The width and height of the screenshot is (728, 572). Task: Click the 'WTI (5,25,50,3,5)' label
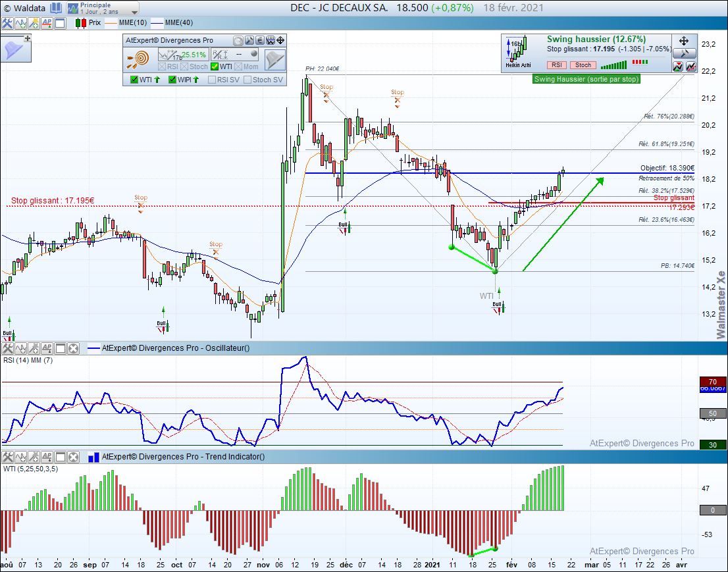31,469
